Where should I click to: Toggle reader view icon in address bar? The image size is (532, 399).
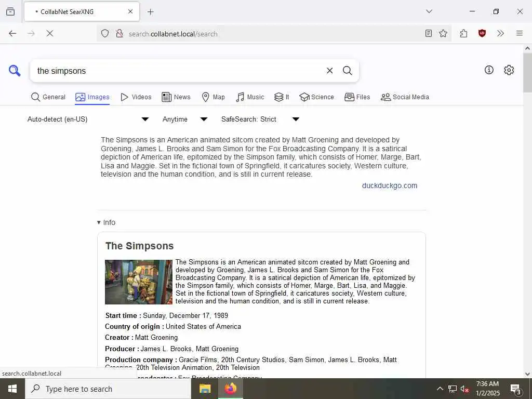[x=429, y=33]
